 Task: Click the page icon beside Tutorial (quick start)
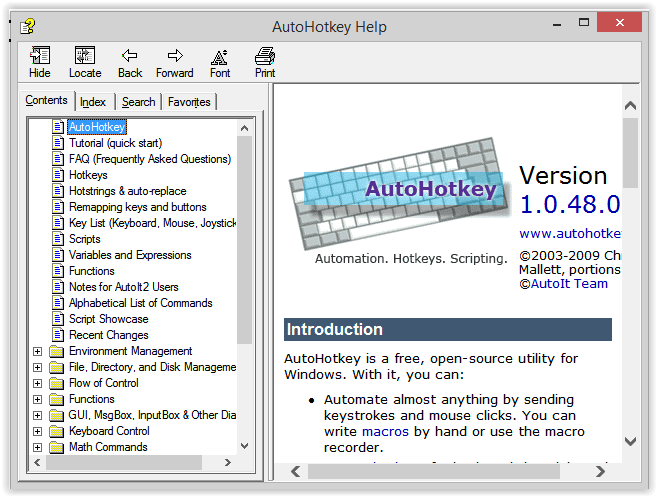(58, 143)
